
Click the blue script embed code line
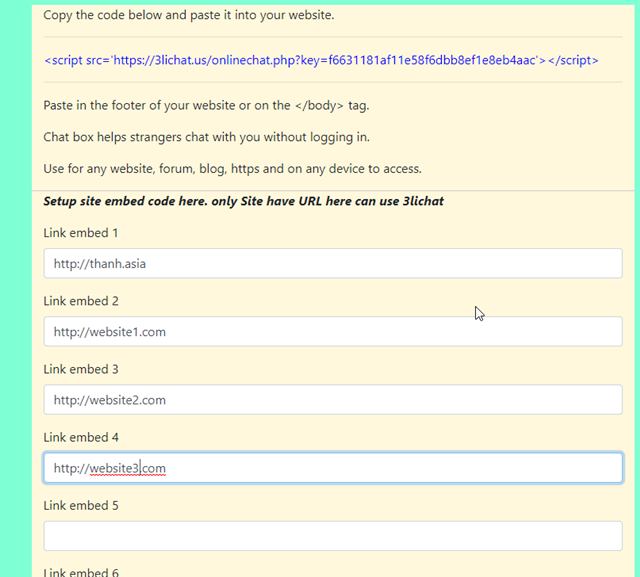click(321, 60)
